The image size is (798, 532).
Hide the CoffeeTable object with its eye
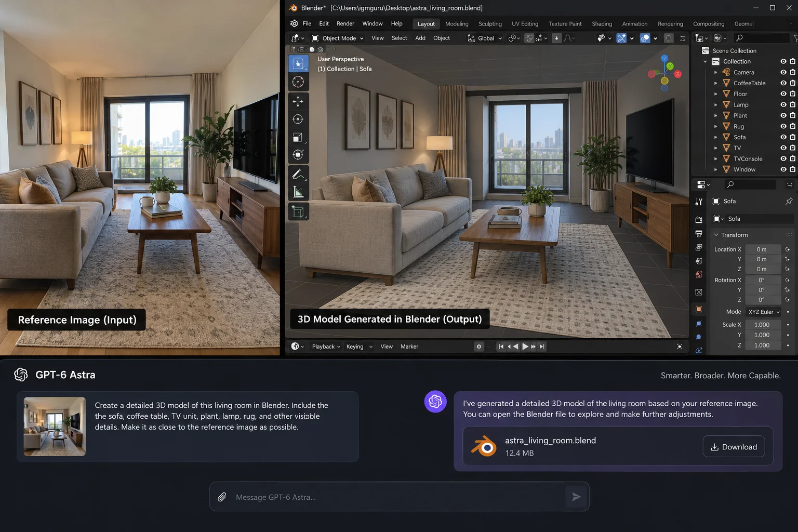click(x=783, y=83)
